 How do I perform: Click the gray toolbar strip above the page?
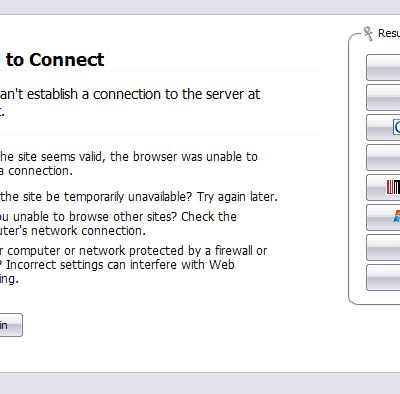(x=200, y=7)
